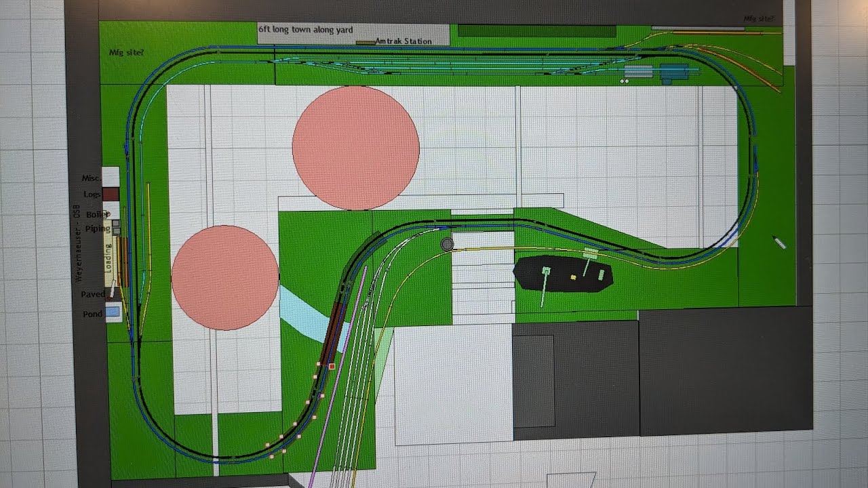Viewport: 868px width, 488px height.
Task: Click the "Piping" label
Action: click(98, 228)
